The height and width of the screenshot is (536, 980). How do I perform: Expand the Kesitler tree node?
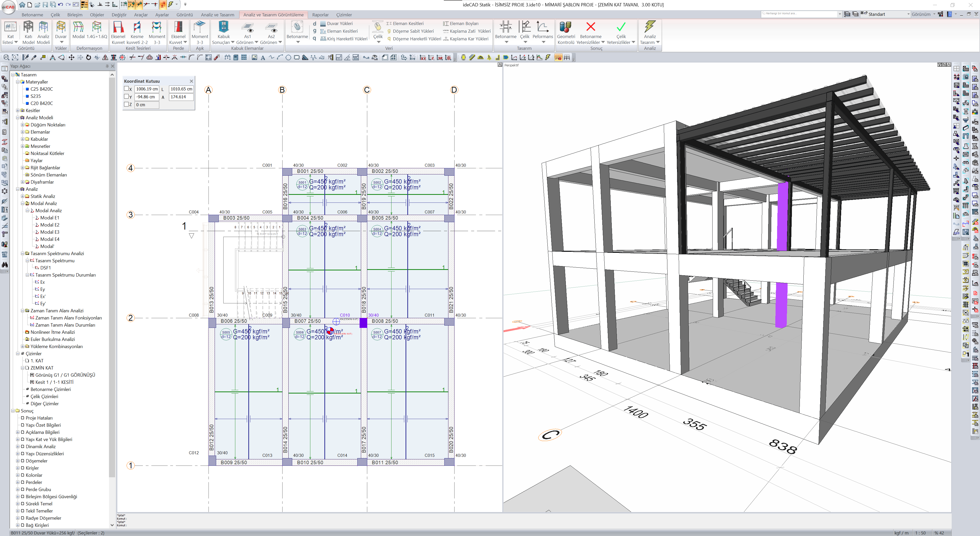pyautogui.click(x=18, y=110)
